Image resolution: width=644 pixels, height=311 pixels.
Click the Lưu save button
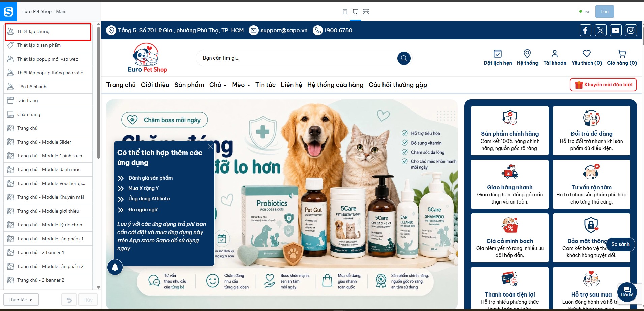[x=605, y=11]
